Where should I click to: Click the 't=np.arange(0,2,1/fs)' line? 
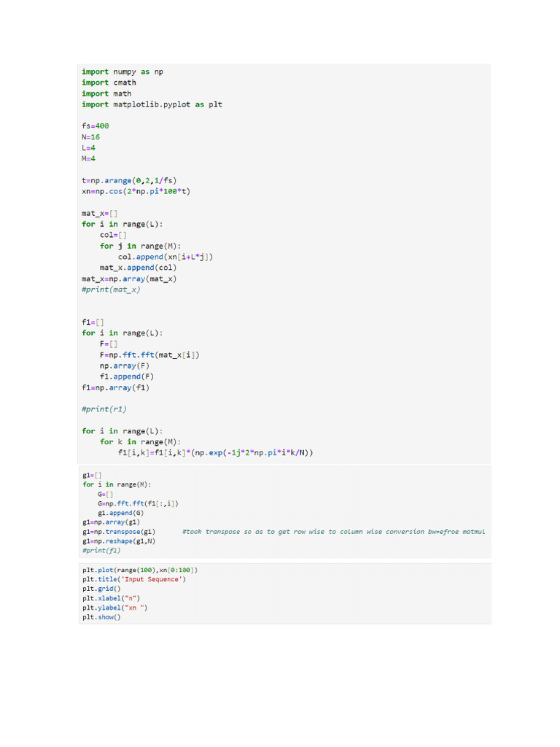pos(129,180)
